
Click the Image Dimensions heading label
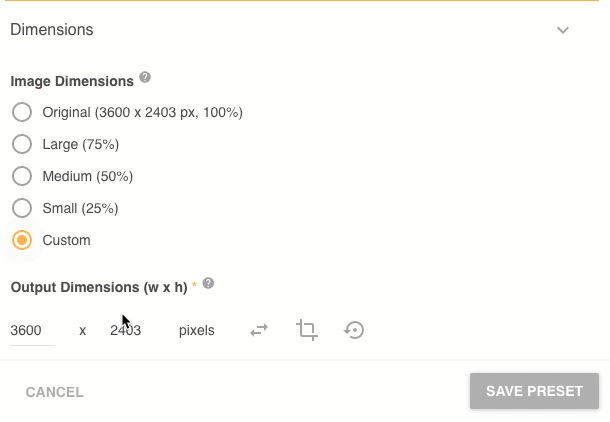coord(72,81)
